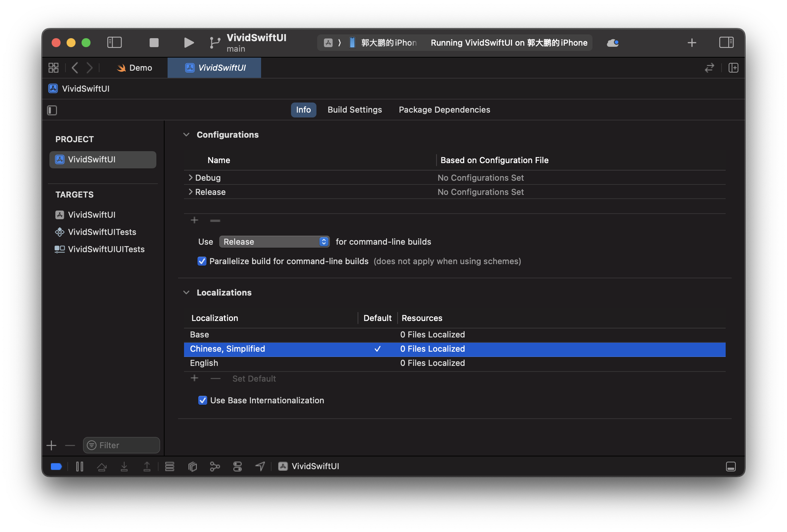Click the Based on Configuration File header
Image resolution: width=787 pixels, height=532 pixels.
pos(494,160)
